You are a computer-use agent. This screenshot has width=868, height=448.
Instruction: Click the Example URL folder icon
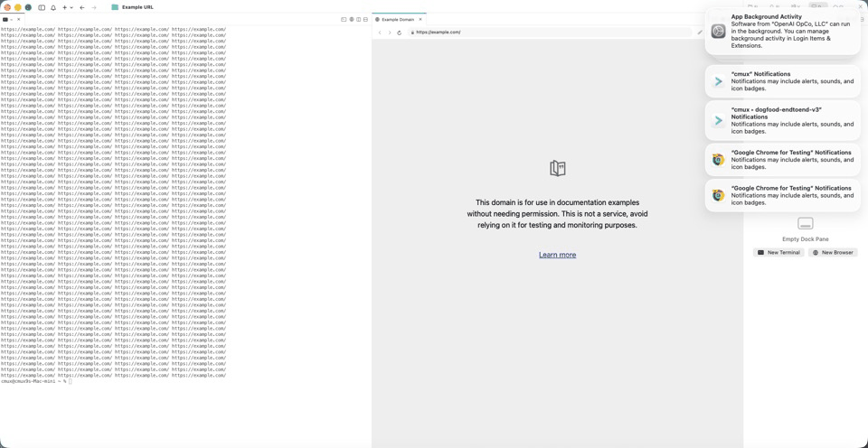[115, 7]
